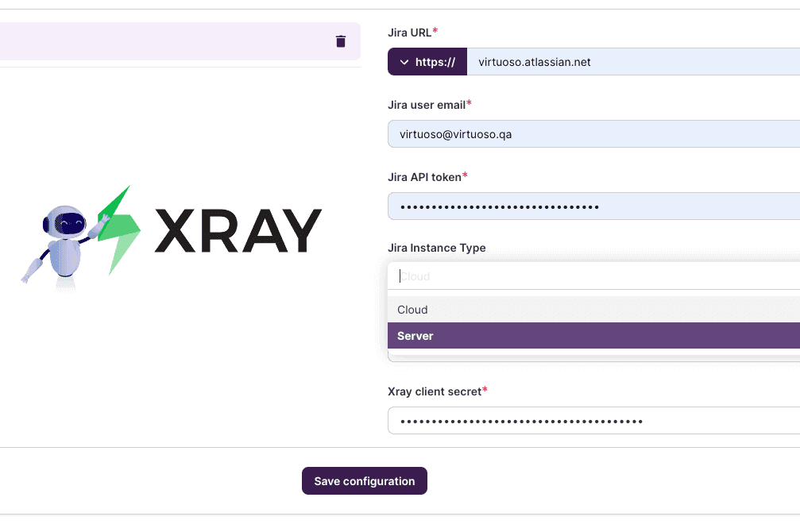800x532 pixels.
Task: Click the Jira Instance Type label
Action: point(436,248)
